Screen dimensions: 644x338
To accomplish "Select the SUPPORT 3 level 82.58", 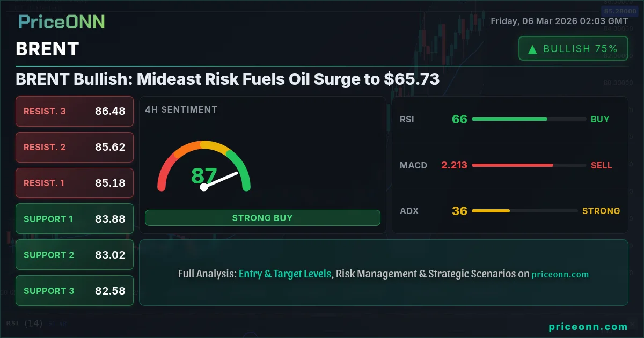I will [75, 291].
